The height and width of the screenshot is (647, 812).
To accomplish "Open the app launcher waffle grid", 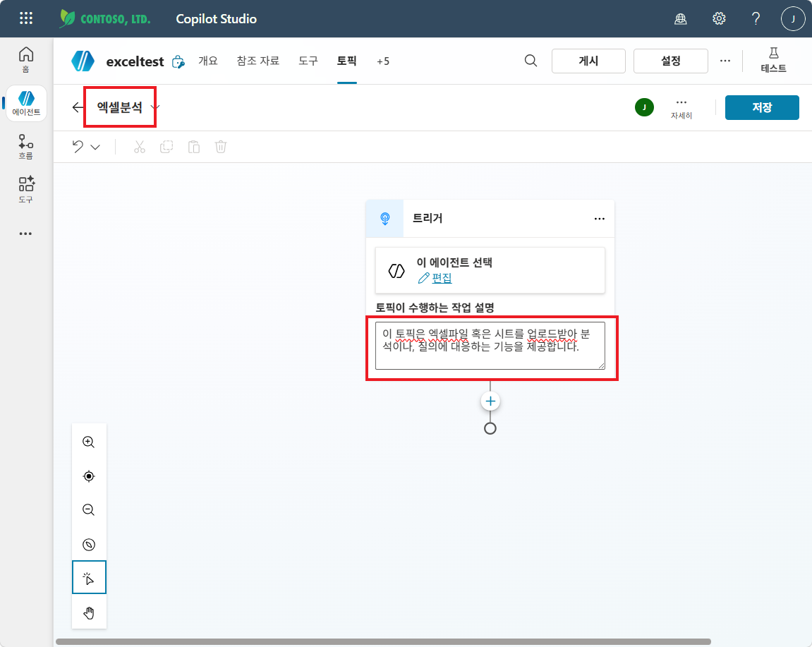I will tap(26, 18).
